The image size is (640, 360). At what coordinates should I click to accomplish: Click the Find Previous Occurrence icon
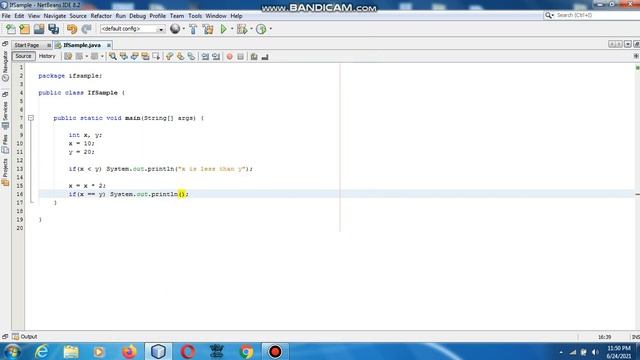click(123, 56)
